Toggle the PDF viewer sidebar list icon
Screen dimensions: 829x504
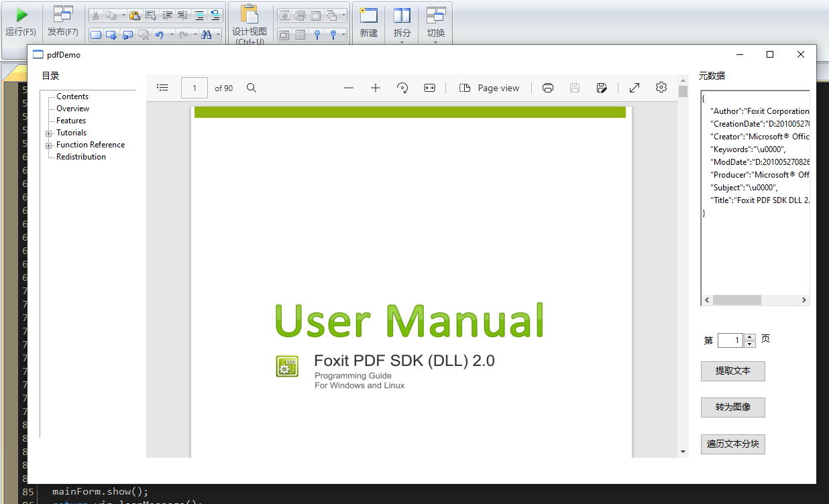click(162, 88)
